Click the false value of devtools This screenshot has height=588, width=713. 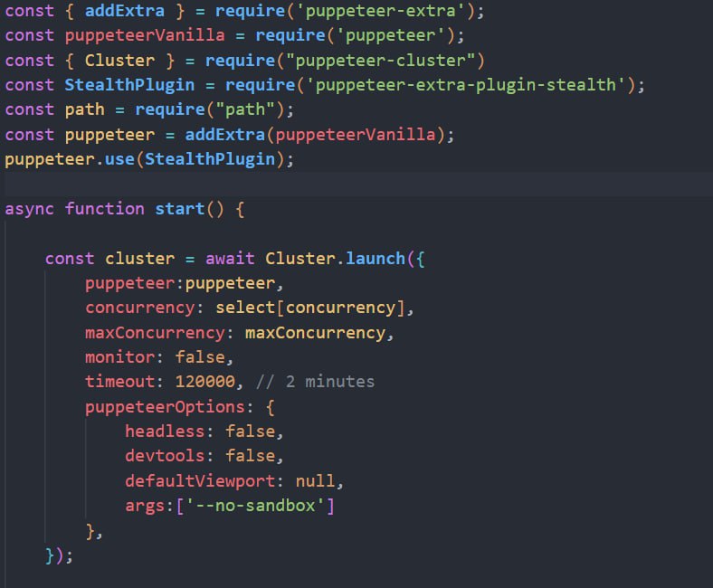(251, 457)
